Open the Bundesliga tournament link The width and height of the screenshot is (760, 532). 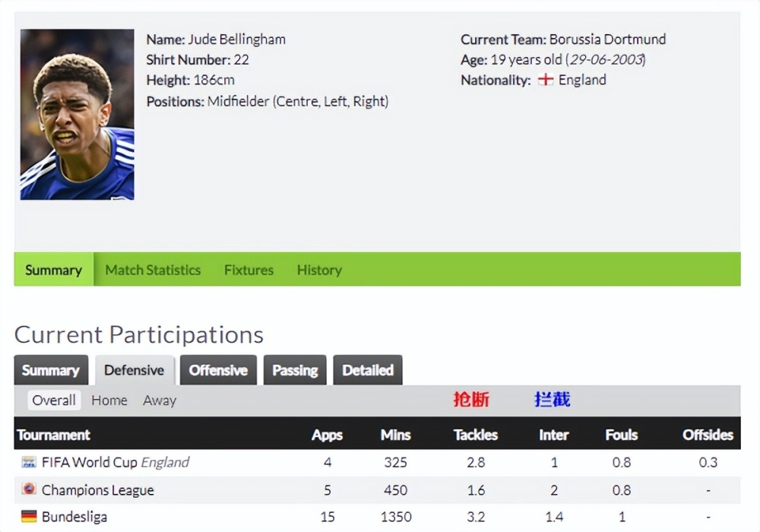click(x=74, y=517)
